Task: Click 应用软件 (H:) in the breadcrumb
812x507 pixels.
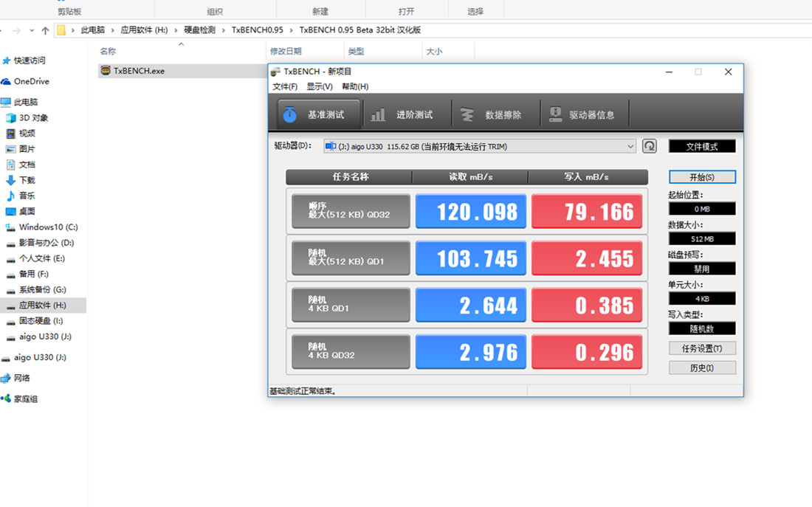Action: [x=144, y=30]
